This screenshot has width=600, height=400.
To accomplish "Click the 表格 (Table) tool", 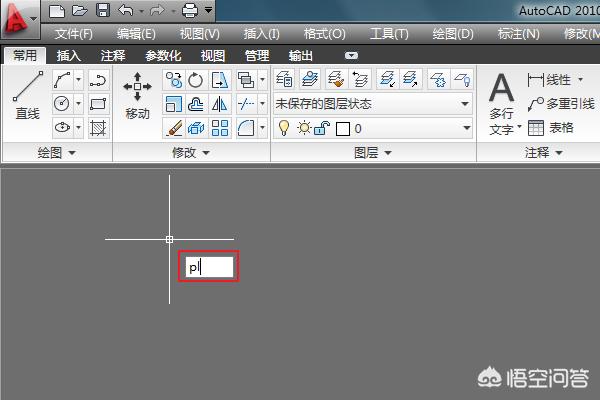I will (550, 127).
